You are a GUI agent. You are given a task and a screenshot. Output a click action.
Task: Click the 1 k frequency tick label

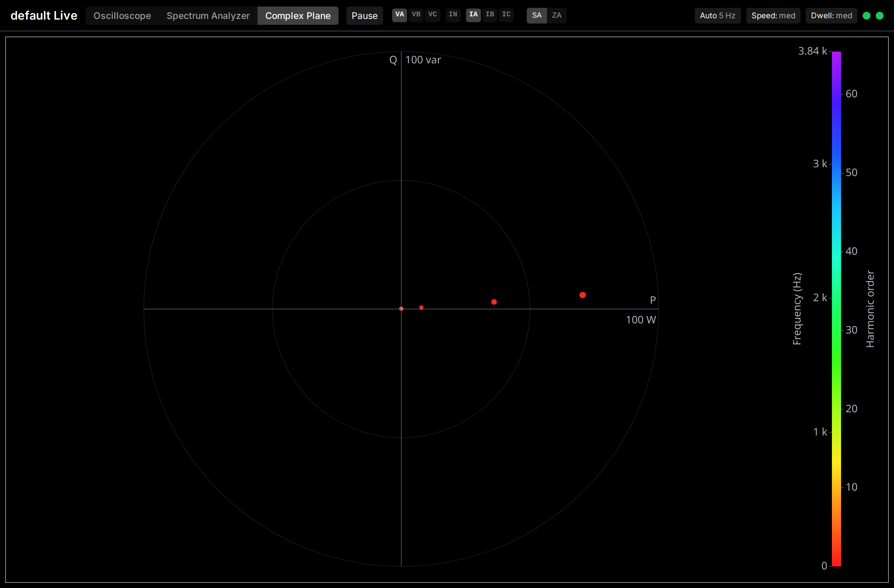point(820,432)
